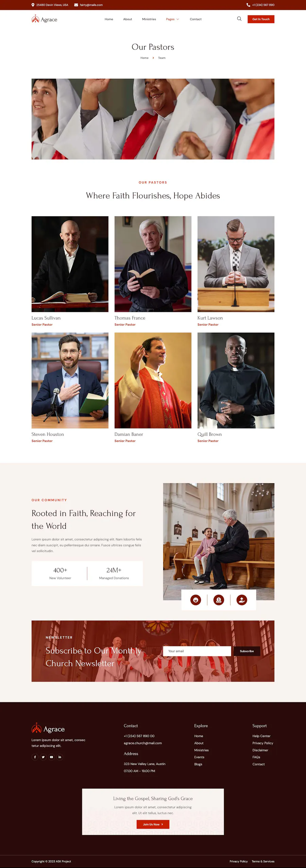
Task: Click the Your email input field
Action: 197,651
